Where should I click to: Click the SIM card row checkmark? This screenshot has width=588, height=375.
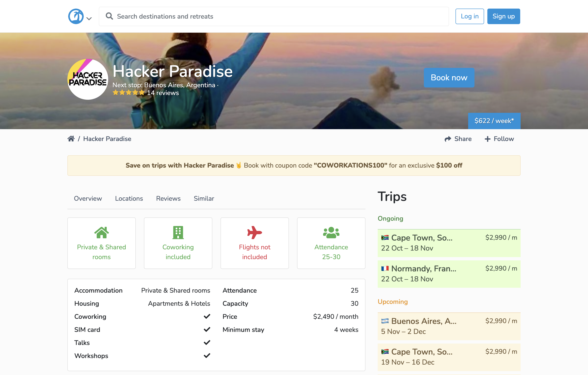pos(207,330)
